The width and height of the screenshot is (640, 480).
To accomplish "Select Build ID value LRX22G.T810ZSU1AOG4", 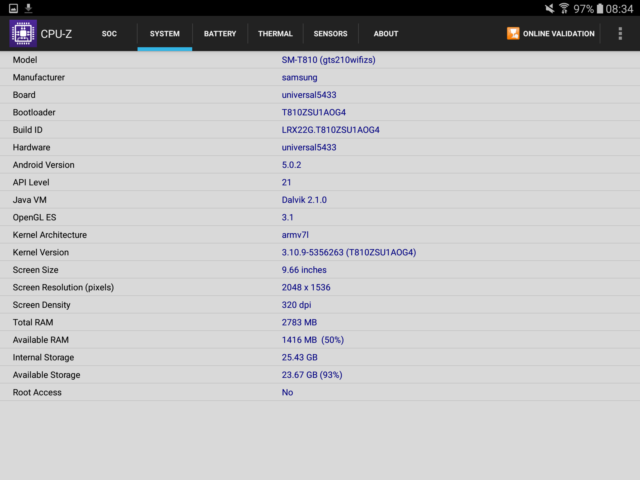I will click(331, 130).
